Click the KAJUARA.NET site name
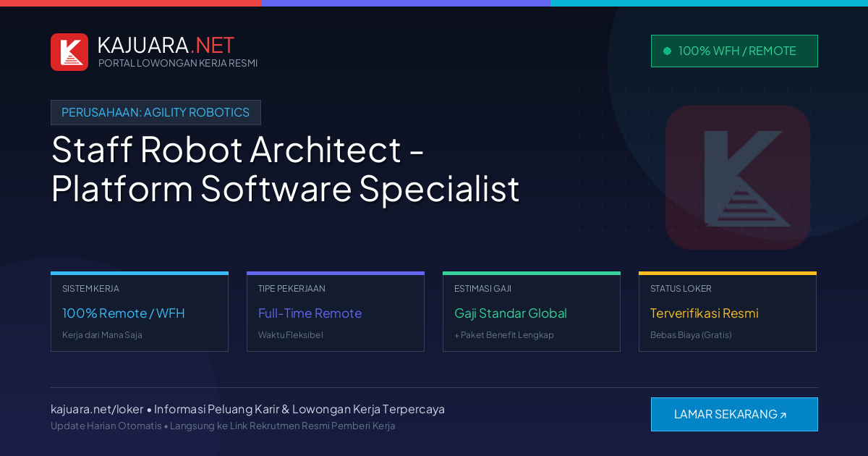This screenshot has width=868, height=456. point(166,45)
